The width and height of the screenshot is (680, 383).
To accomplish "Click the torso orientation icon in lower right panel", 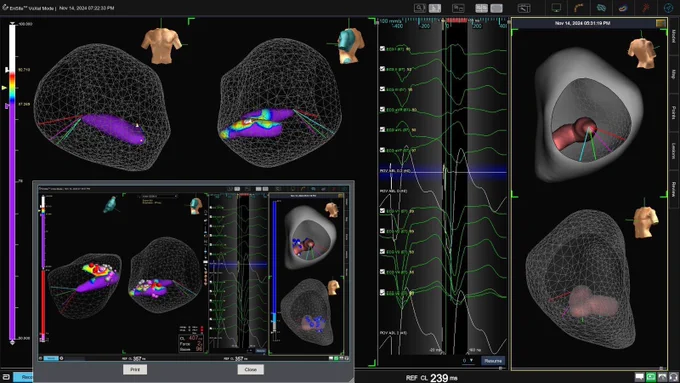I will pos(645,222).
